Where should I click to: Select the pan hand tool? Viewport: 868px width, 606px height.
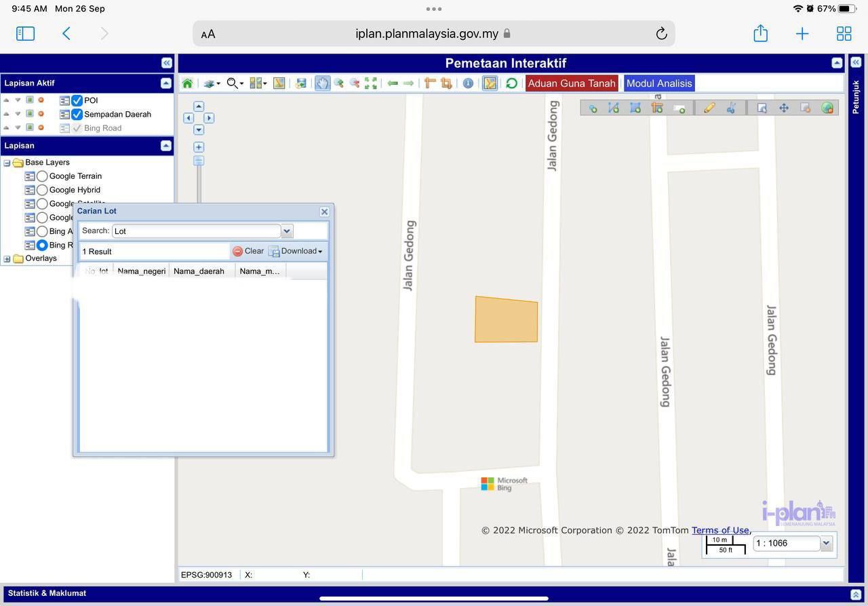click(322, 83)
